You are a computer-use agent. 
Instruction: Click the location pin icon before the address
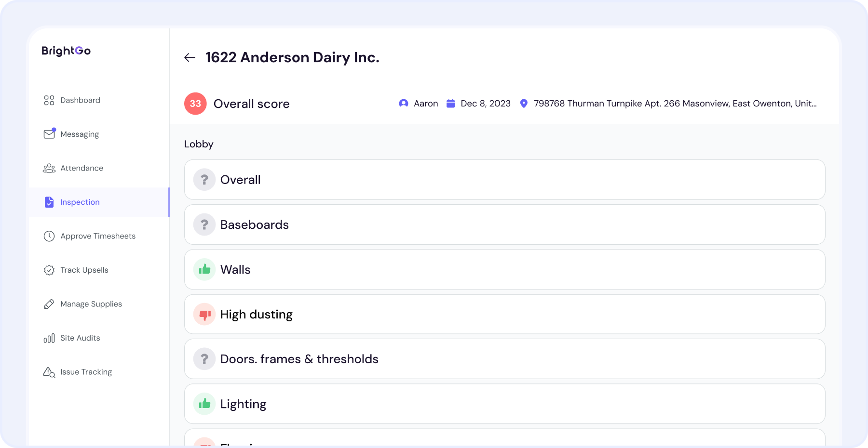(524, 103)
